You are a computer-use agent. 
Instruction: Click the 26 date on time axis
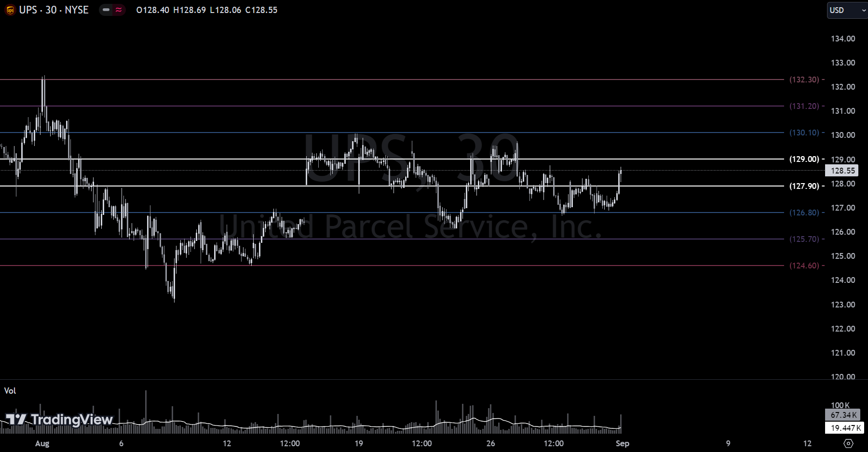point(490,443)
